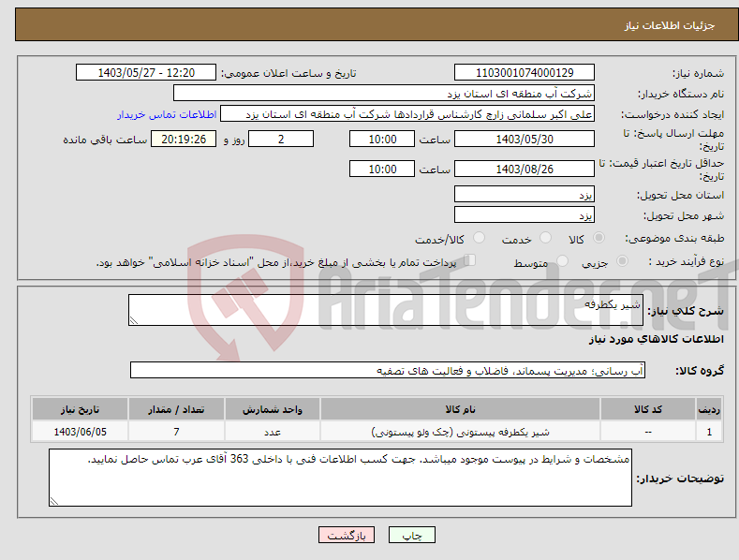The image size is (739, 560).
Task: Click the quantity cell showing 7
Action: click(176, 432)
